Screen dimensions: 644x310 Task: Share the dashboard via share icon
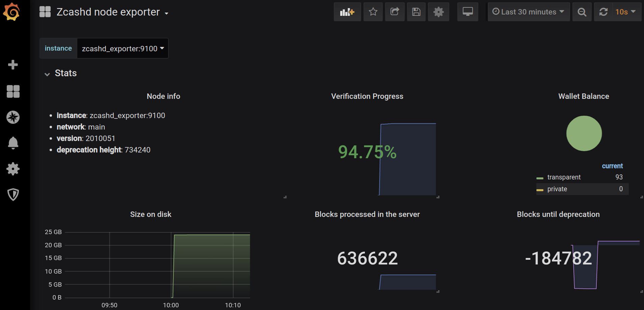[395, 12]
